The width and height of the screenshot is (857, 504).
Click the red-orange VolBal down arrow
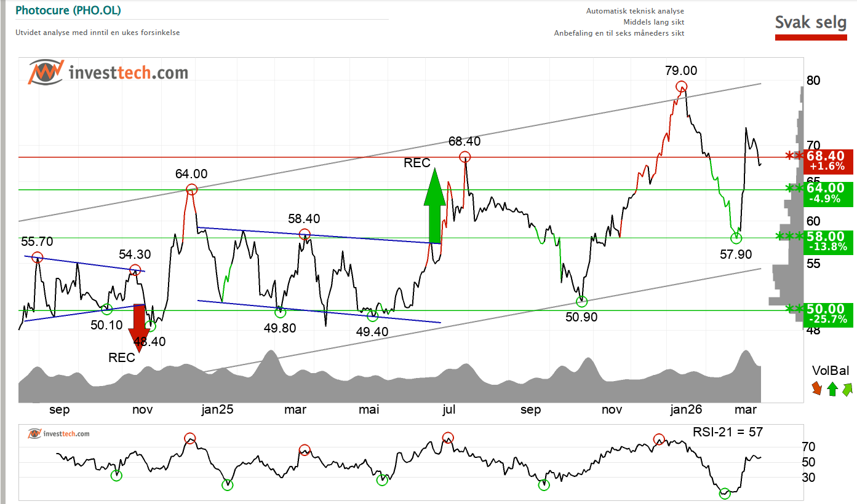pos(816,388)
